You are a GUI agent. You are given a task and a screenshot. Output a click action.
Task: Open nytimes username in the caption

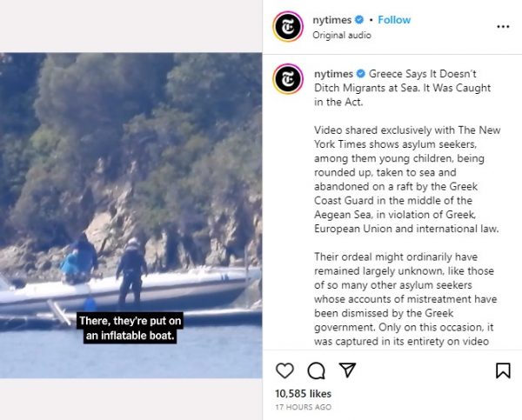click(x=333, y=74)
